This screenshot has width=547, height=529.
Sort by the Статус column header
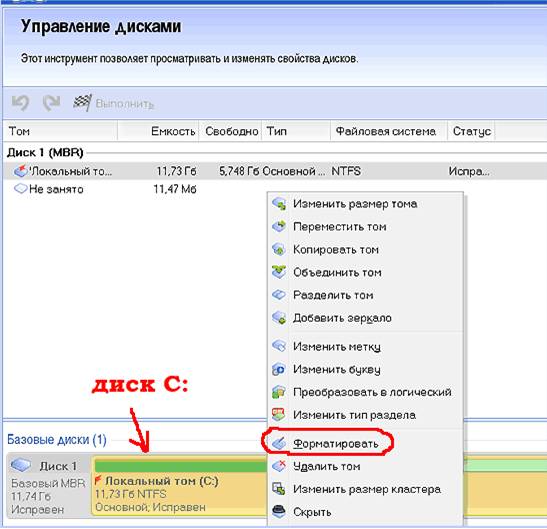coord(471,131)
